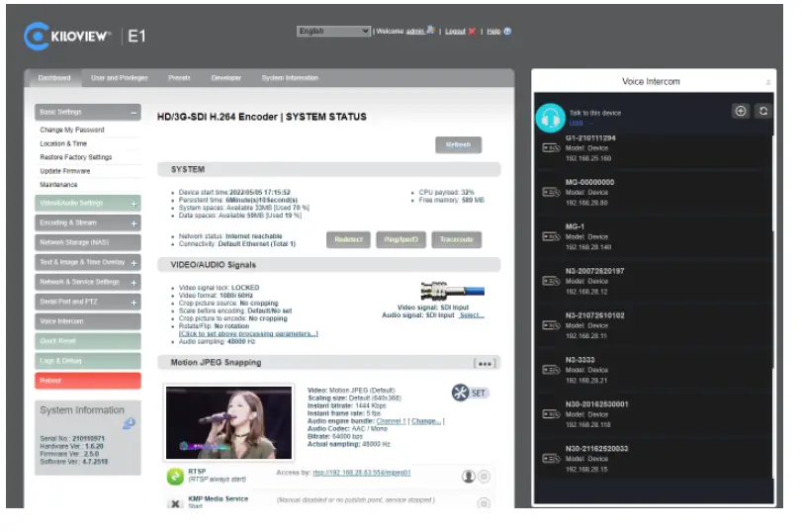802x532 pixels.
Task: Switch to the Dashboard tab
Action: click(54, 78)
